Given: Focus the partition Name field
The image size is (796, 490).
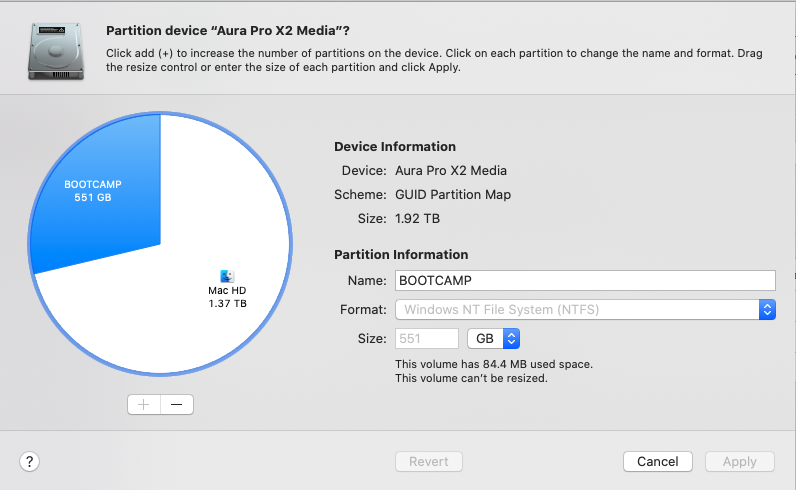Looking at the screenshot, I should (586, 281).
